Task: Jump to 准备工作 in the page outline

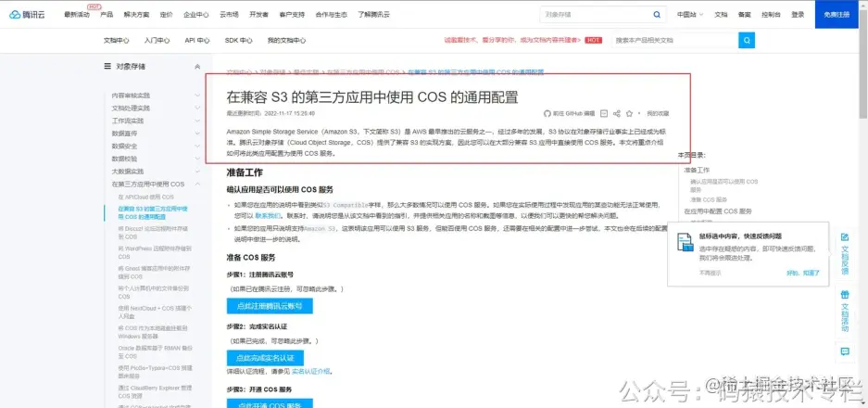Action: point(697,171)
